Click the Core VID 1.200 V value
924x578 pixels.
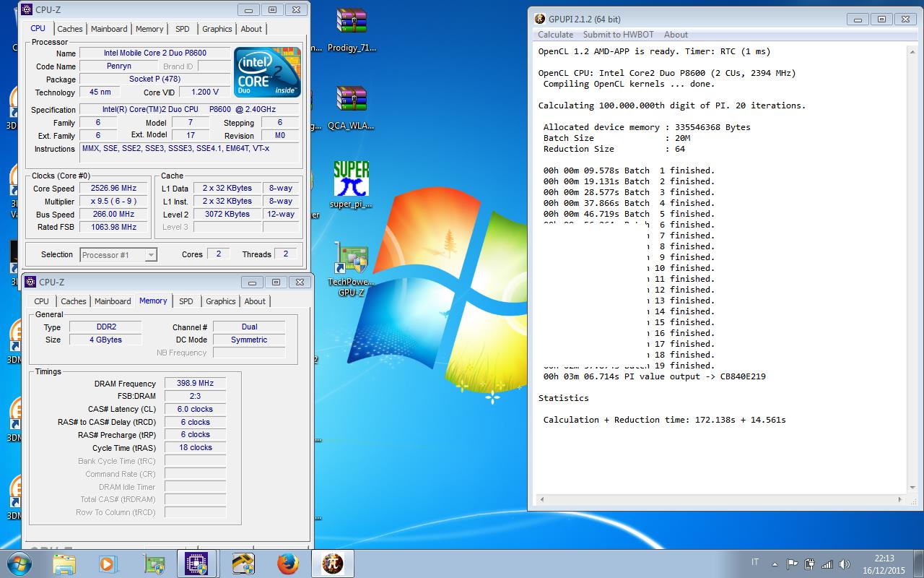point(205,92)
